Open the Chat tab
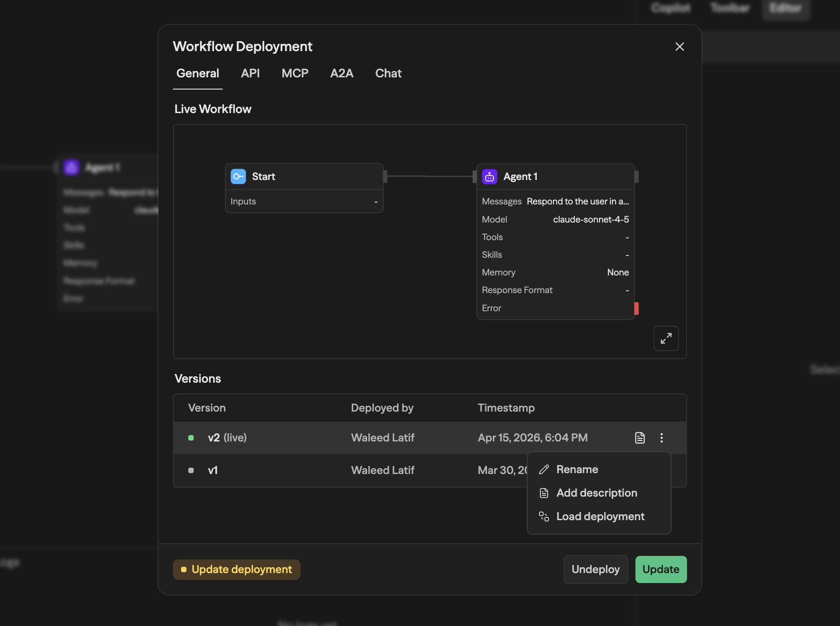Image resolution: width=840 pixels, height=626 pixels. pyautogui.click(x=388, y=73)
